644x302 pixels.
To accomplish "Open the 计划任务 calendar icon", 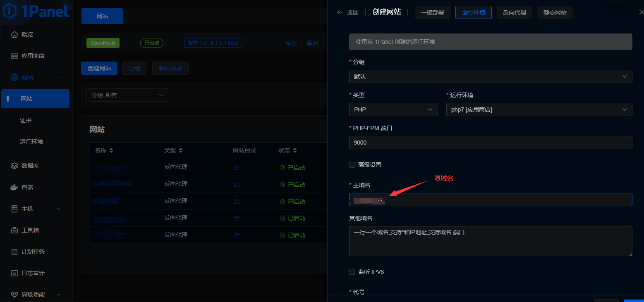I will pyautogui.click(x=14, y=252).
